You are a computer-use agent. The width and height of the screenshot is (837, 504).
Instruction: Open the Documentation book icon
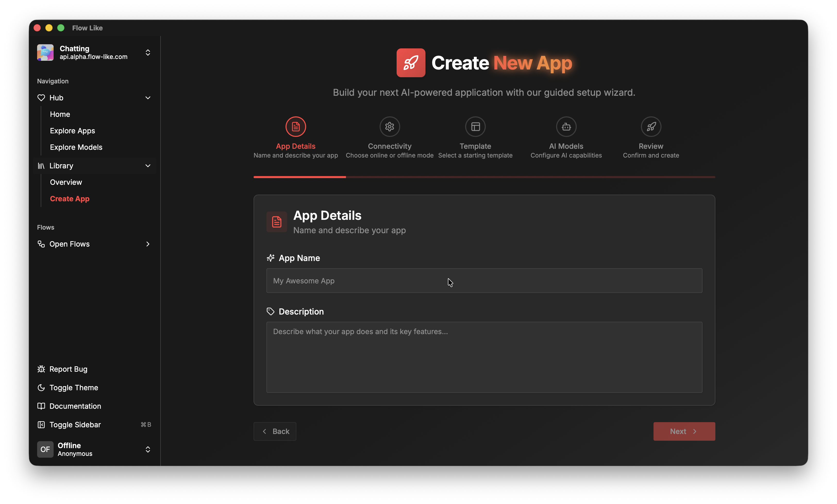[41, 406]
